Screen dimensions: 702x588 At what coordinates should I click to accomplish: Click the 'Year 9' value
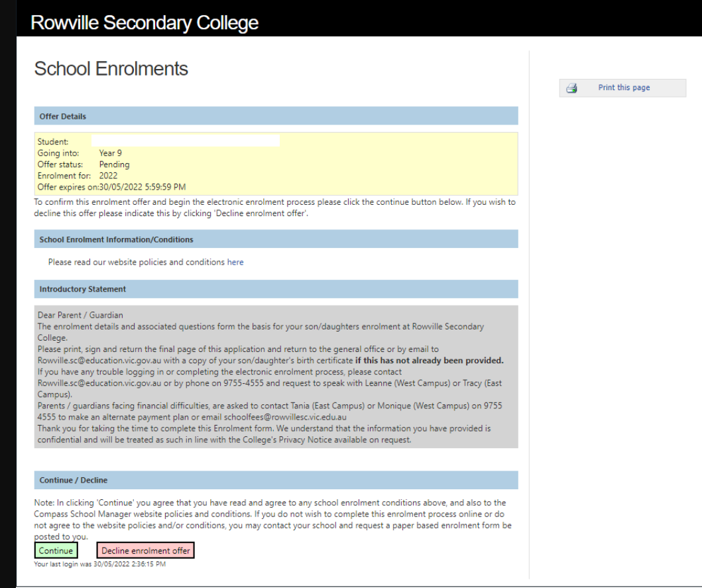click(110, 153)
